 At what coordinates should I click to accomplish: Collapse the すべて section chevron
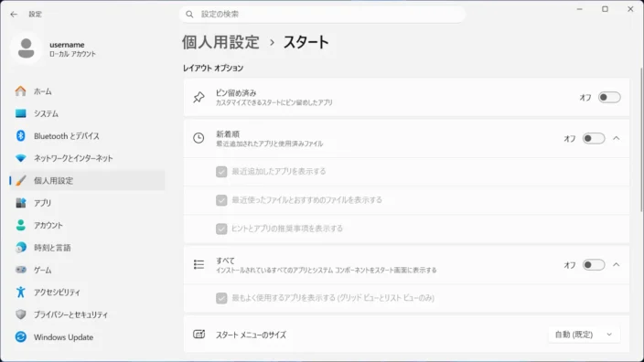tap(616, 265)
